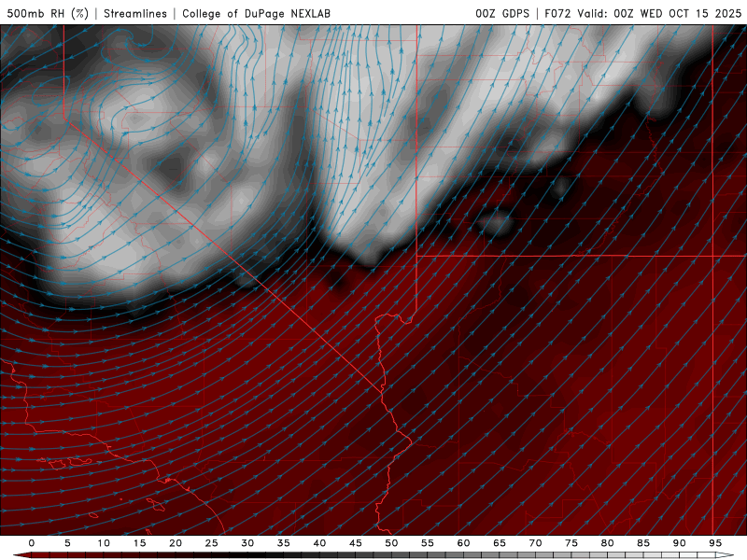
Task: Click the color scale label "65"
Action: (x=500, y=543)
